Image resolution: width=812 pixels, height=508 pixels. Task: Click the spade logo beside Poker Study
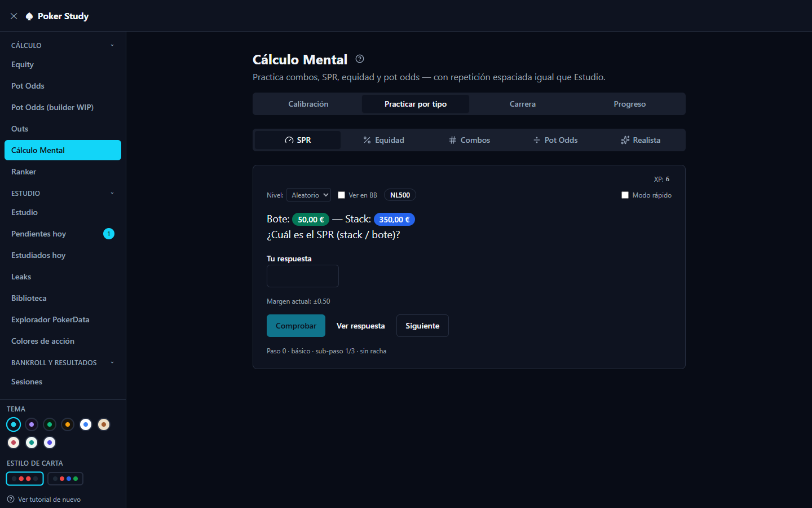click(29, 16)
